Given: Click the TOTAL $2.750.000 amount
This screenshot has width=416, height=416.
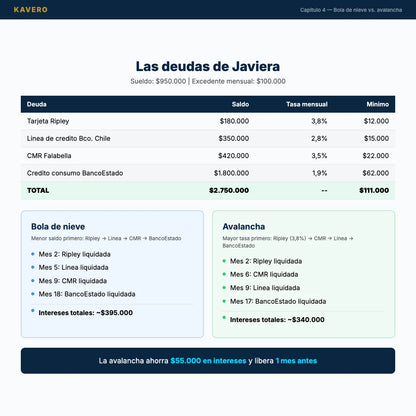Looking at the screenshot, I should 229,190.
